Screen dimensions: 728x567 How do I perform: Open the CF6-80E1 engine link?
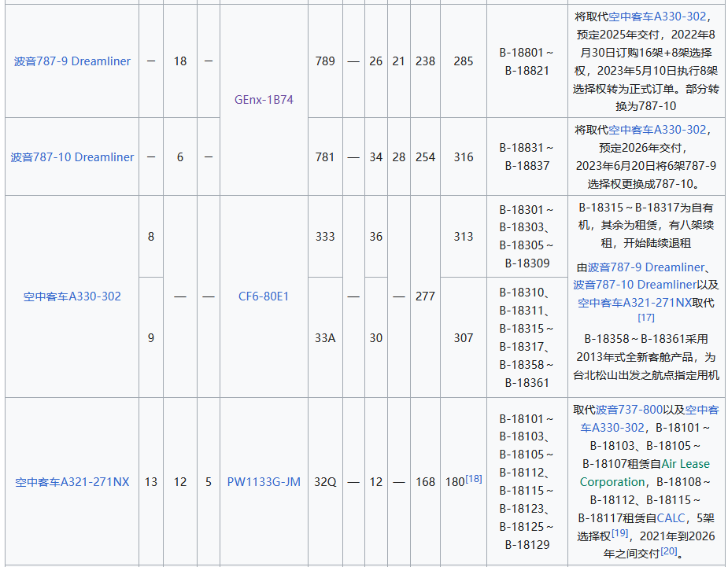coord(264,296)
